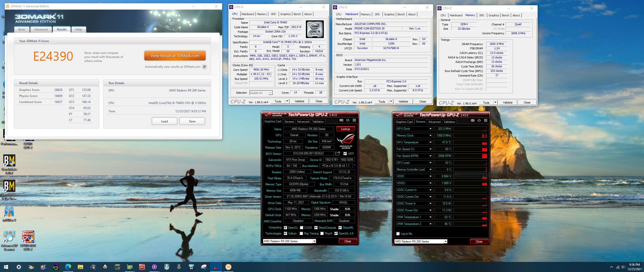Click the GPU-Z green card taskbar icon
This screenshot has height=272, width=644.
[130, 267]
